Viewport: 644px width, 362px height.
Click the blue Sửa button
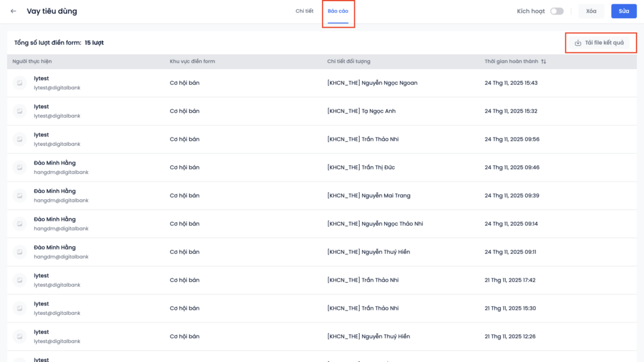point(623,11)
